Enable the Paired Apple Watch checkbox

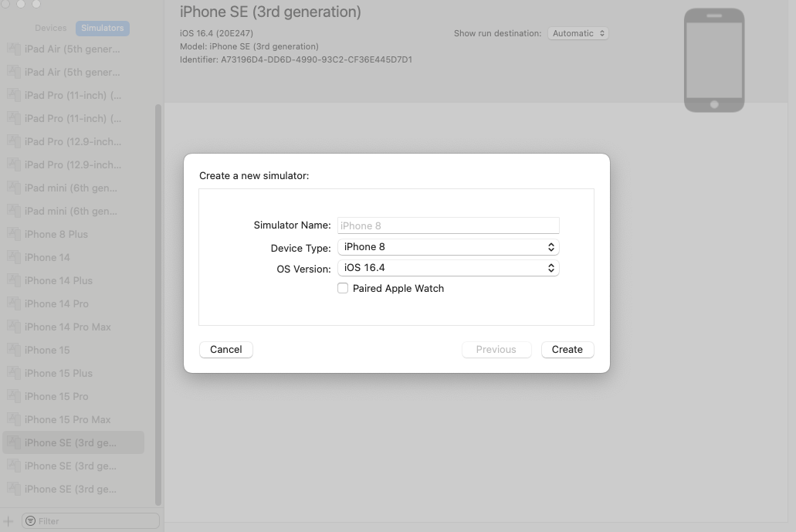coord(343,288)
